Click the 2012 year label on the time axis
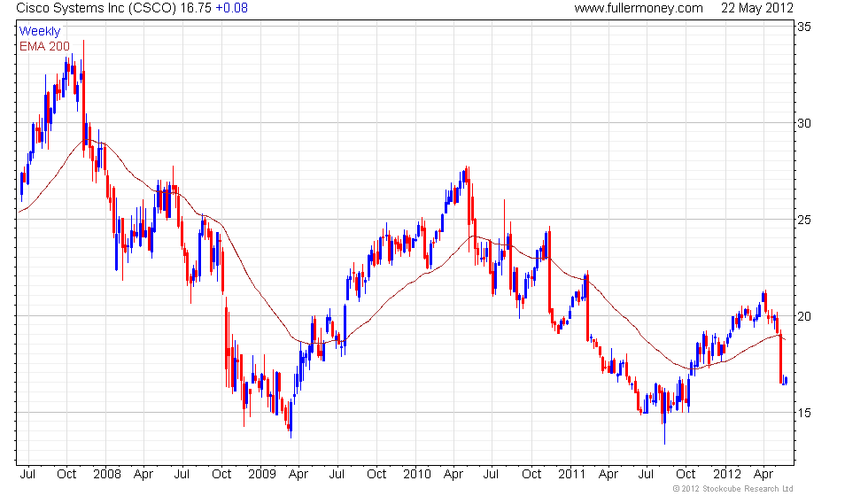This screenshot has width=868, height=496. click(727, 475)
